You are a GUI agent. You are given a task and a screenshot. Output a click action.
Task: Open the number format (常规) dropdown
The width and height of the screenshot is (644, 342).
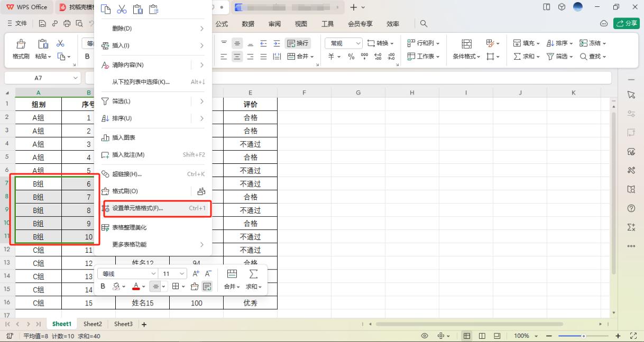pyautogui.click(x=344, y=43)
